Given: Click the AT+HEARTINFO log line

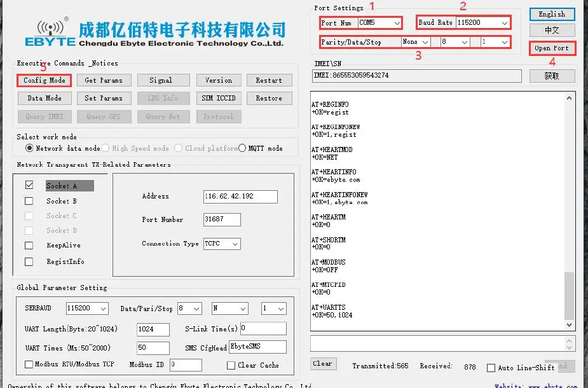Looking at the screenshot, I should coord(334,172).
